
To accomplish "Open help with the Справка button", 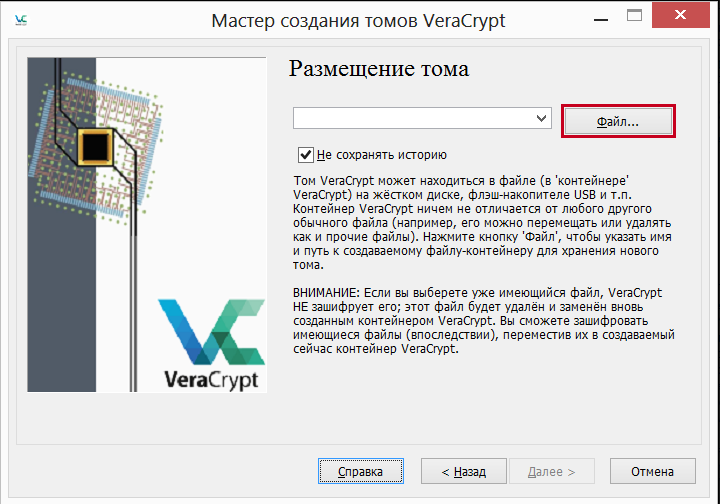I will (x=360, y=471).
